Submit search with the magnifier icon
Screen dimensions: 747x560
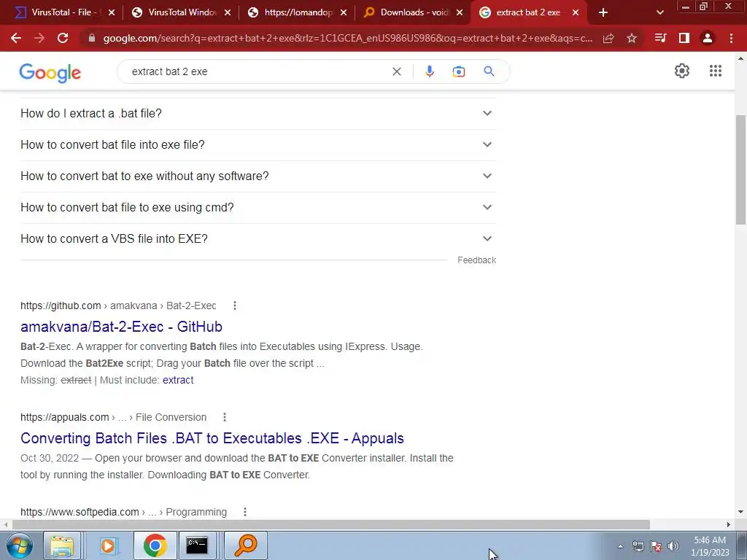(489, 71)
